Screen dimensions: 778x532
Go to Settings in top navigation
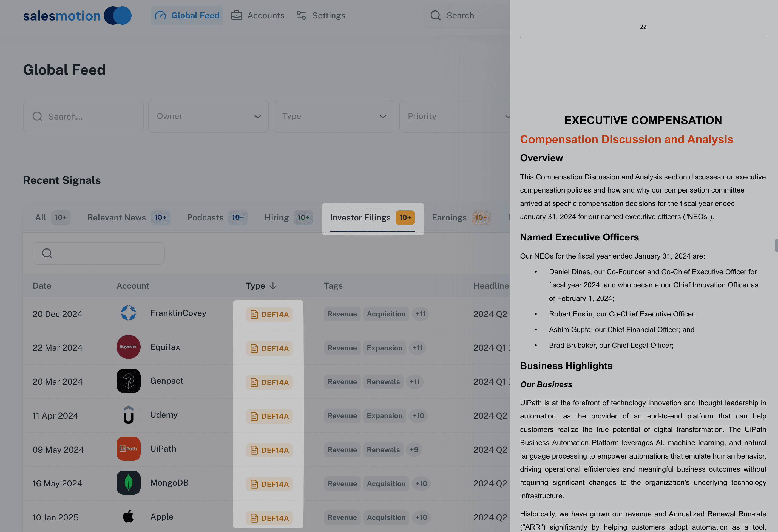click(x=321, y=15)
